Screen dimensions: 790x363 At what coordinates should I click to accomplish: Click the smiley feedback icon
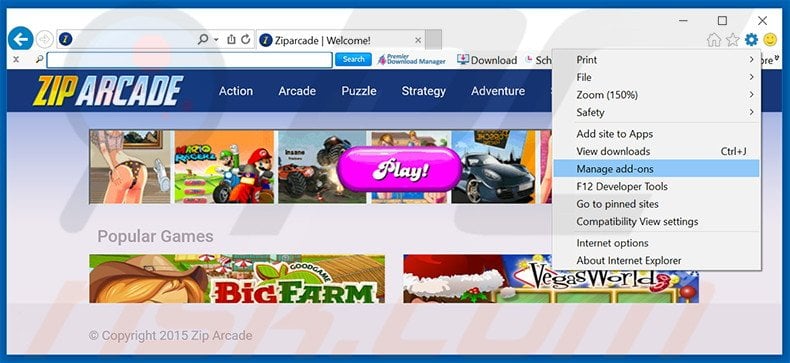coord(770,39)
